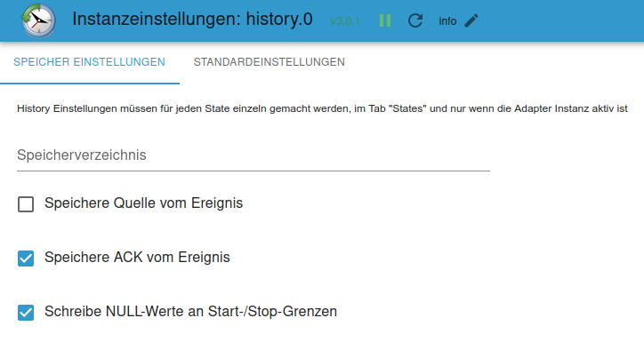The width and height of the screenshot is (644, 358).
Task: Open the info link in header
Action: coord(447,21)
